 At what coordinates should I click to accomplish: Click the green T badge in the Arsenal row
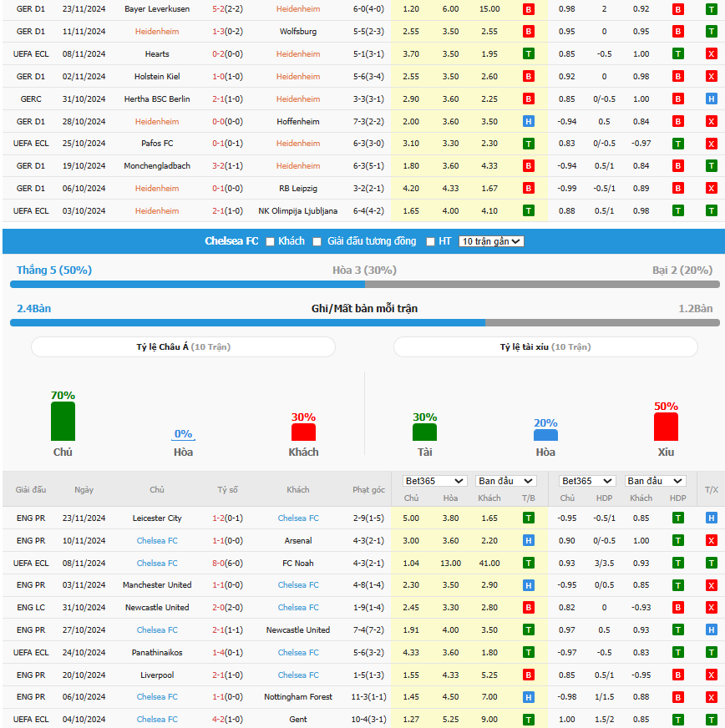coord(677,540)
